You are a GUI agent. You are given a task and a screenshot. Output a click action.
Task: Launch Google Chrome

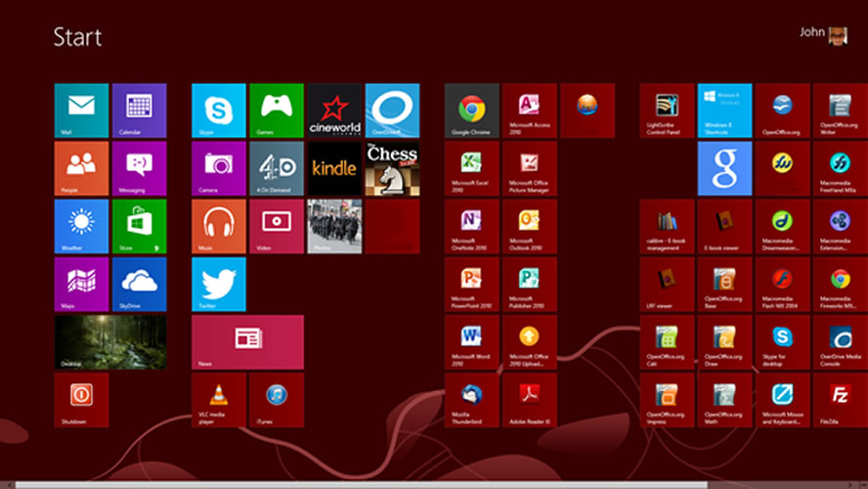click(472, 111)
